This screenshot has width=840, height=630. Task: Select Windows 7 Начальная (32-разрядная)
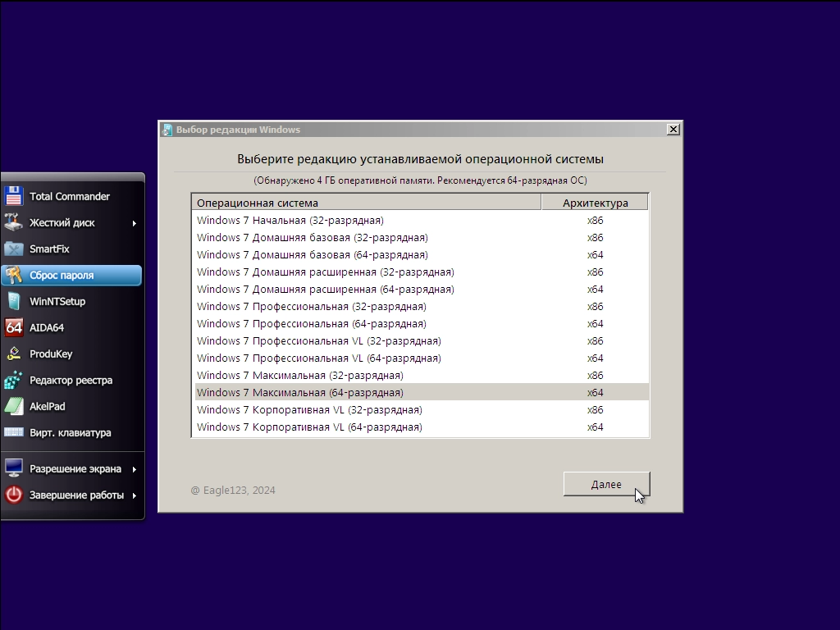click(x=421, y=220)
